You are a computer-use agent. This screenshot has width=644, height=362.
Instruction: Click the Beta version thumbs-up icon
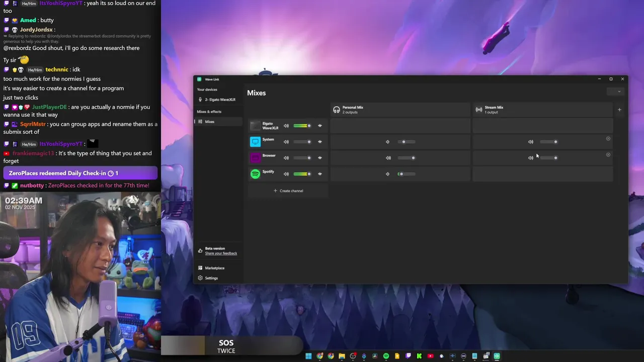coord(200,250)
